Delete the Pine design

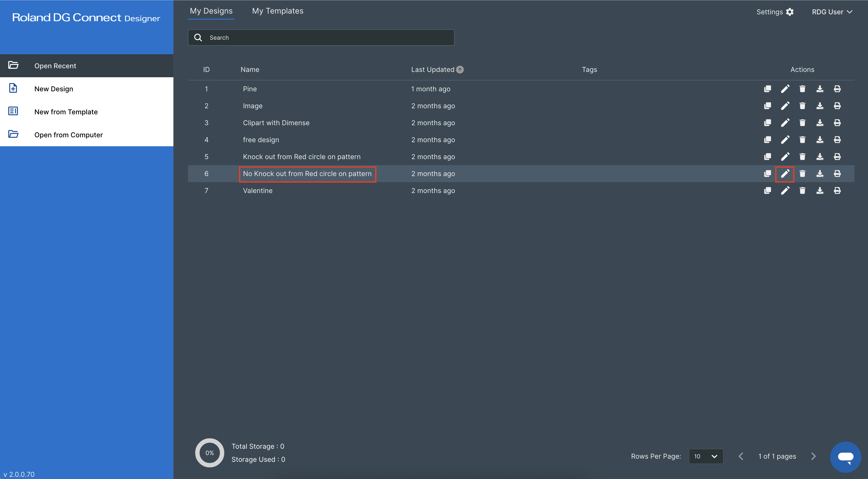tap(802, 89)
